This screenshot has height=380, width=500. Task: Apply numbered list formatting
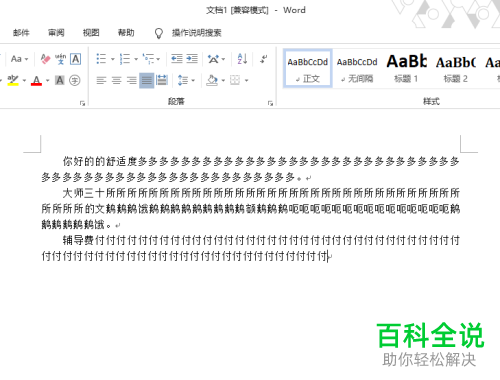click(x=125, y=59)
